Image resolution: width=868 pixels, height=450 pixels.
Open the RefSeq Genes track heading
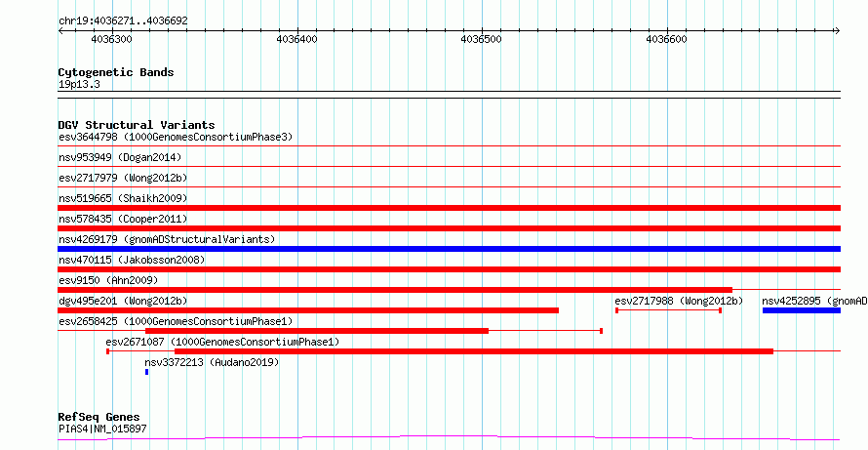[x=99, y=418]
